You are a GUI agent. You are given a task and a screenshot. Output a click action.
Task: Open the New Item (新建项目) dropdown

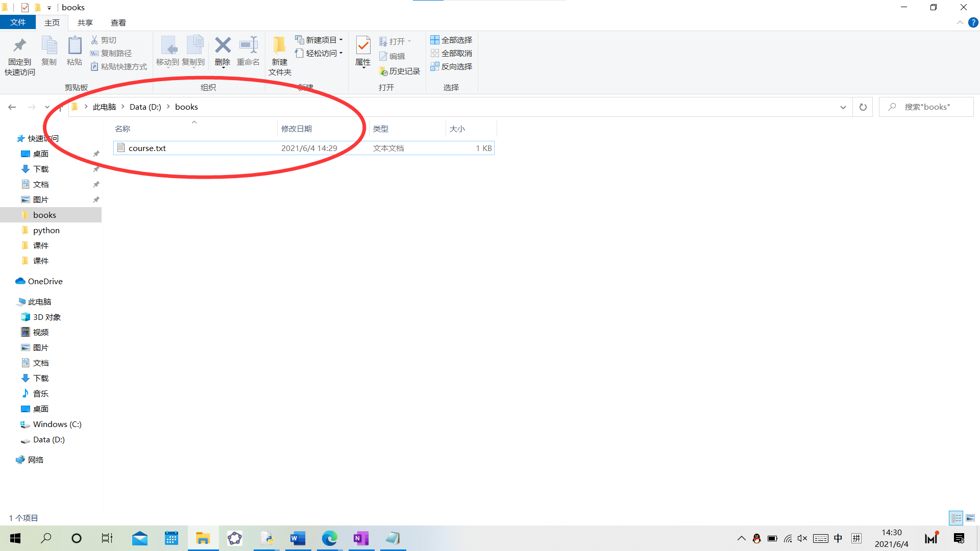point(320,40)
